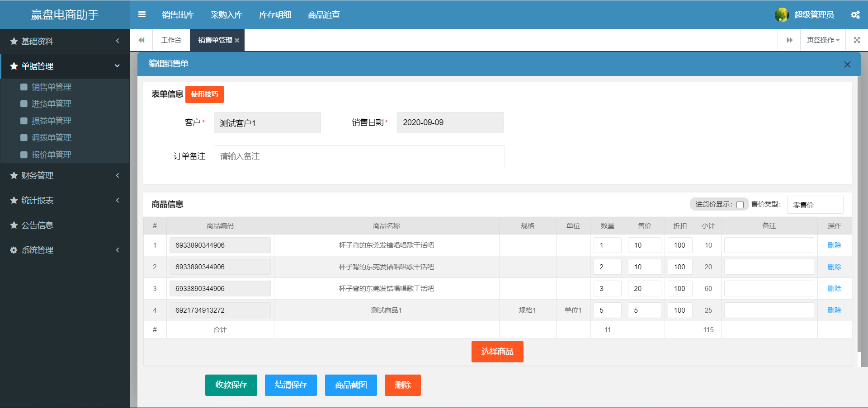This screenshot has height=408, width=868.
Task: Expand the 统计报表 menu chevron
Action: [118, 200]
